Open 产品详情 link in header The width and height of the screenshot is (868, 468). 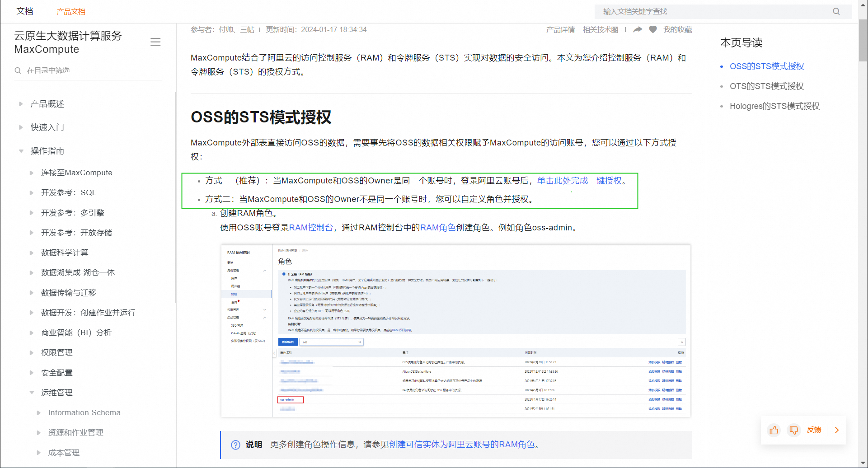pos(560,29)
